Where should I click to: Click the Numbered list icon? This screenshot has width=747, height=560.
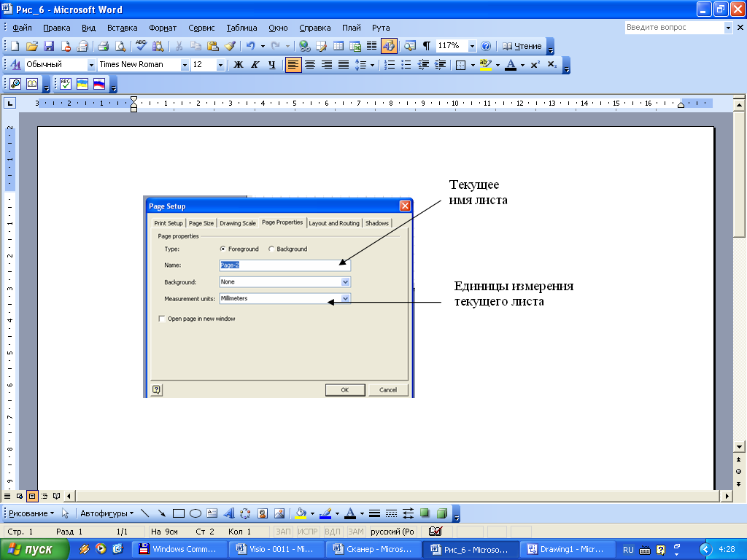[x=390, y=65]
